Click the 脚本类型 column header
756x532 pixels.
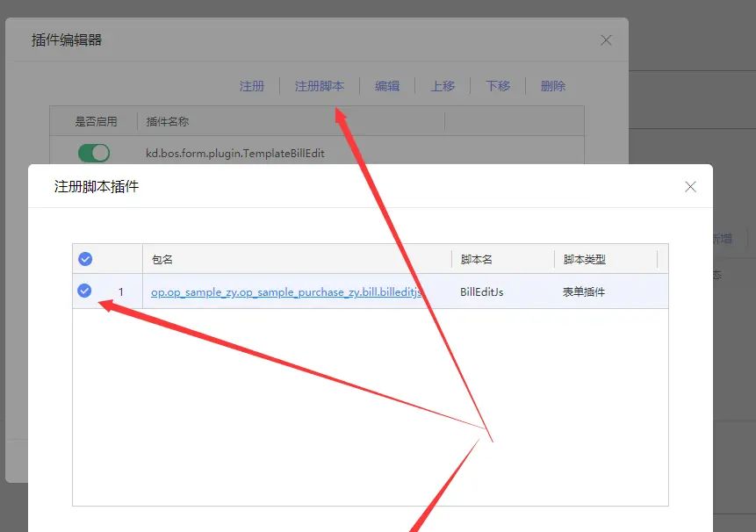click(585, 260)
